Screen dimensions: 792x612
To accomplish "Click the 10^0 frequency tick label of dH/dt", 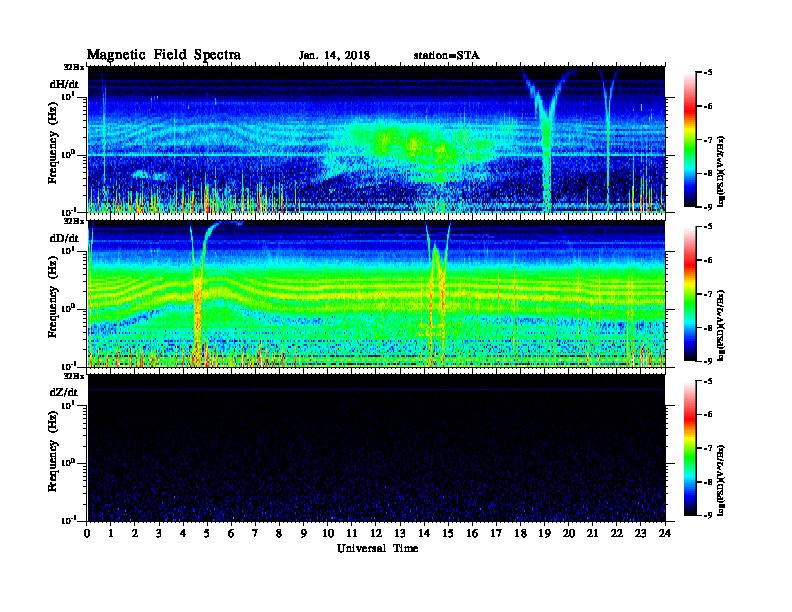I will (68, 154).
